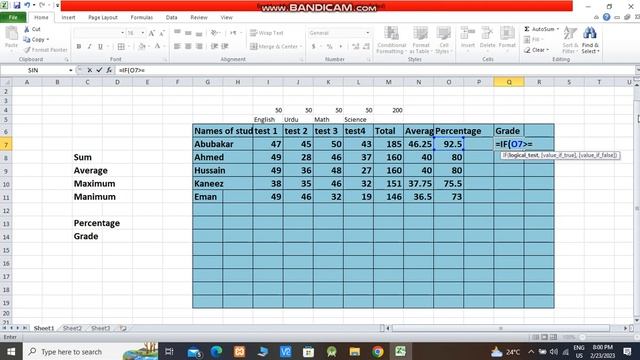Image resolution: width=640 pixels, height=360 pixels.
Task: Click the AutoSum sigma button
Action: tap(541, 29)
